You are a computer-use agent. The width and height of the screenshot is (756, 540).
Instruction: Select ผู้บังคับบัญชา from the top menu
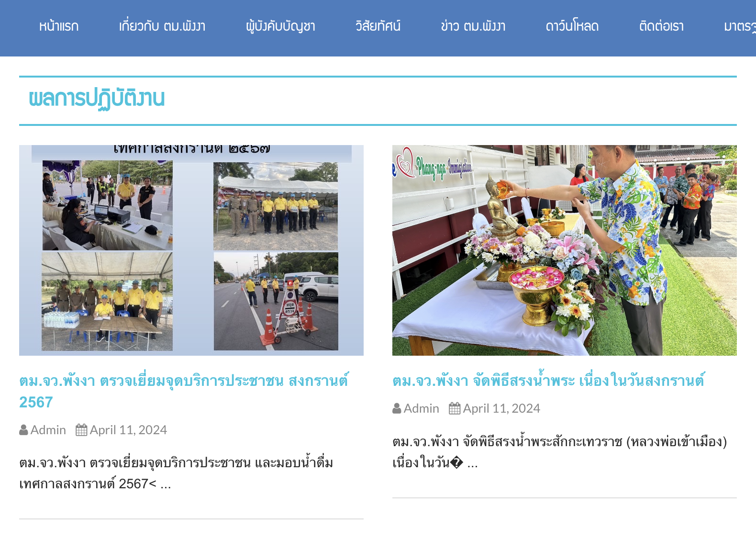(x=280, y=26)
